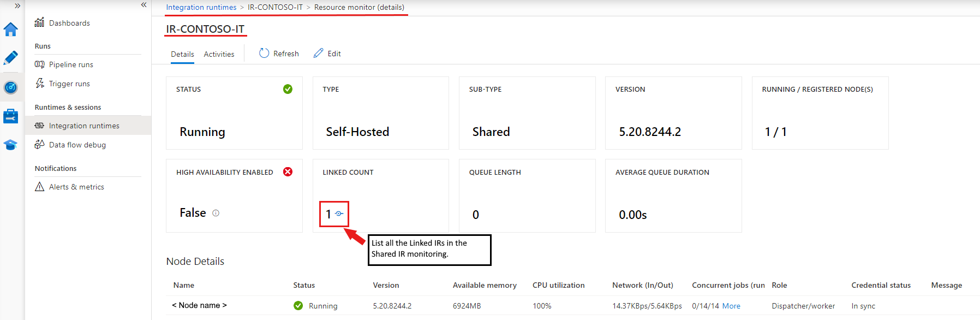Viewport: 980px width, 320px height.
Task: Open Dashboards in the sidebar
Action: (69, 23)
